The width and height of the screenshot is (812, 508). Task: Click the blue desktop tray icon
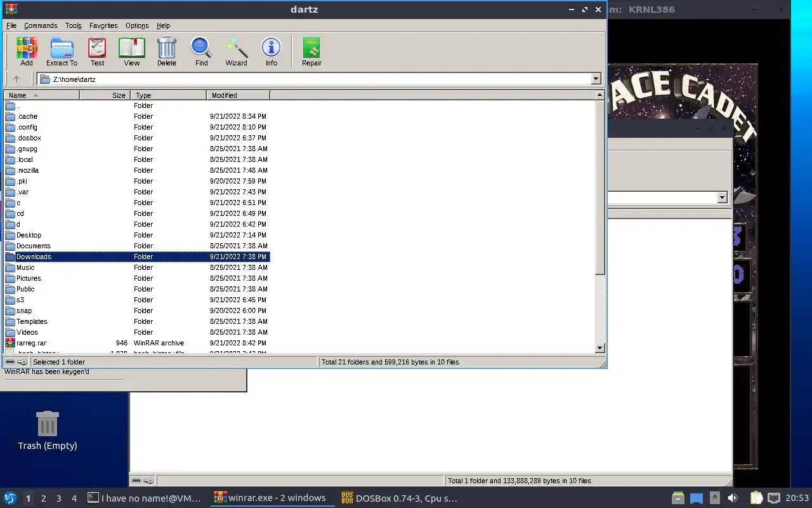pos(697,498)
